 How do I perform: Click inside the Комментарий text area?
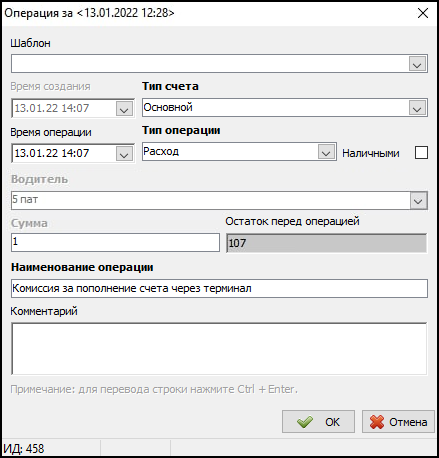coord(219,349)
